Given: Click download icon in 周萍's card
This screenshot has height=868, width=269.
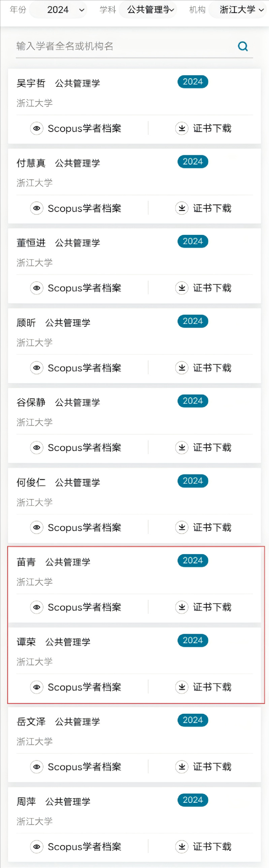Looking at the screenshot, I should pos(181,846).
